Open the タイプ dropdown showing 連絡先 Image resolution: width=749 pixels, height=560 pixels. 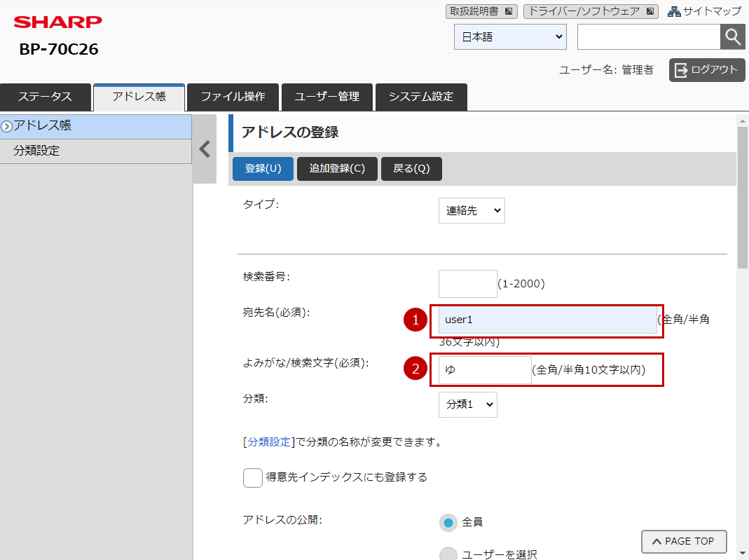point(472,211)
